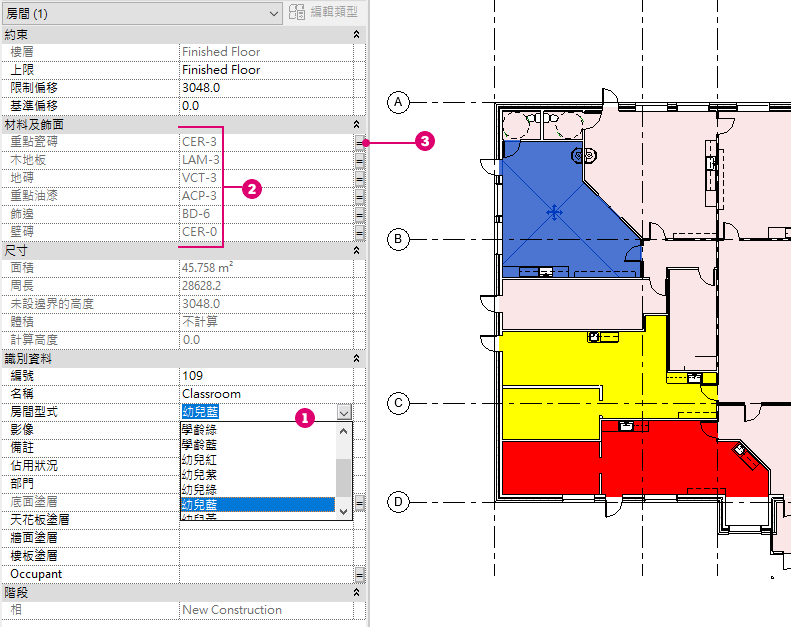Click the move cross icon in blue room
791x627 pixels.
tap(554, 212)
